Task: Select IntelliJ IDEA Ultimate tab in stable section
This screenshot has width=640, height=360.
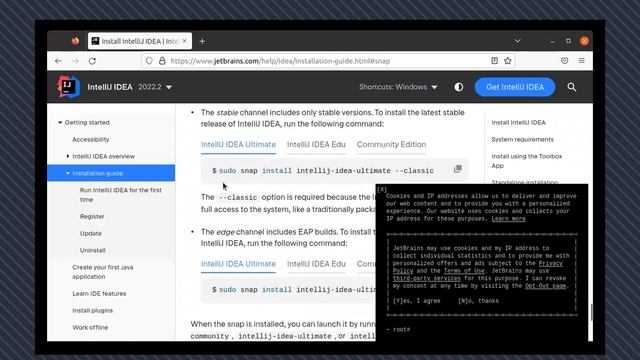Action: pos(238,144)
